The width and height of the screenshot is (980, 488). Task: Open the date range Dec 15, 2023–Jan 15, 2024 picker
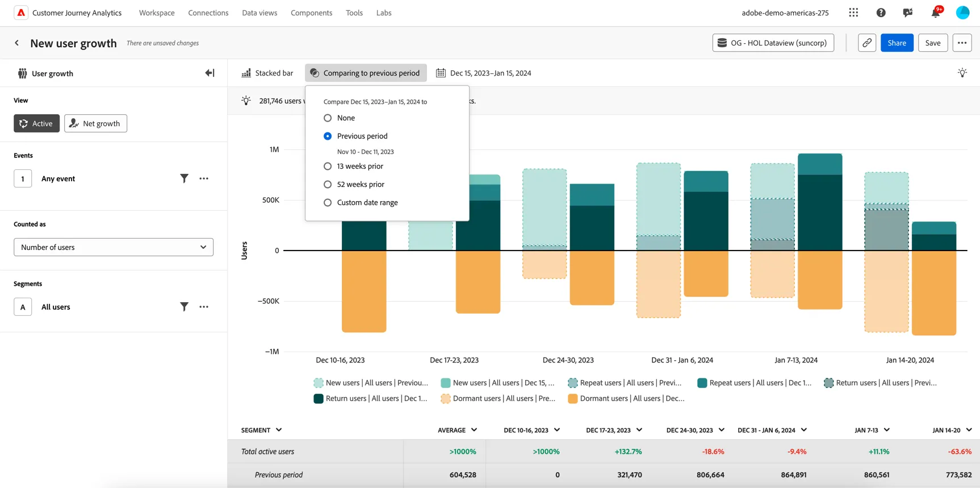click(x=484, y=73)
